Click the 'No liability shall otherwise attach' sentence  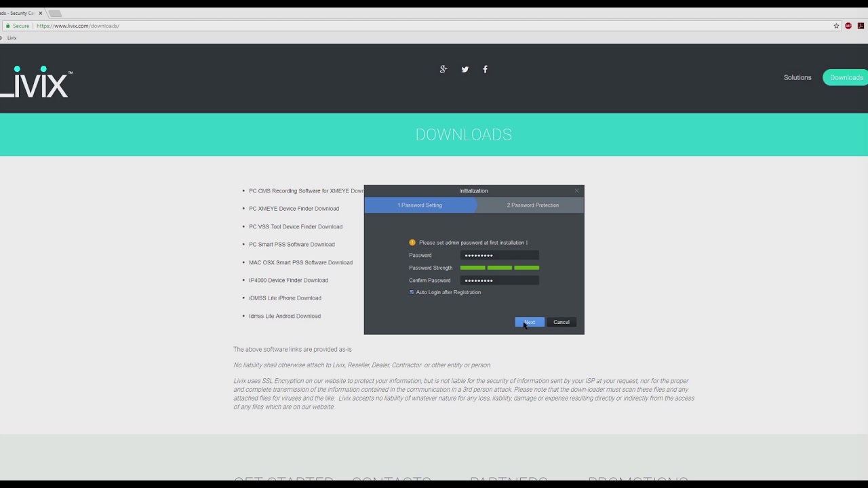coord(362,365)
